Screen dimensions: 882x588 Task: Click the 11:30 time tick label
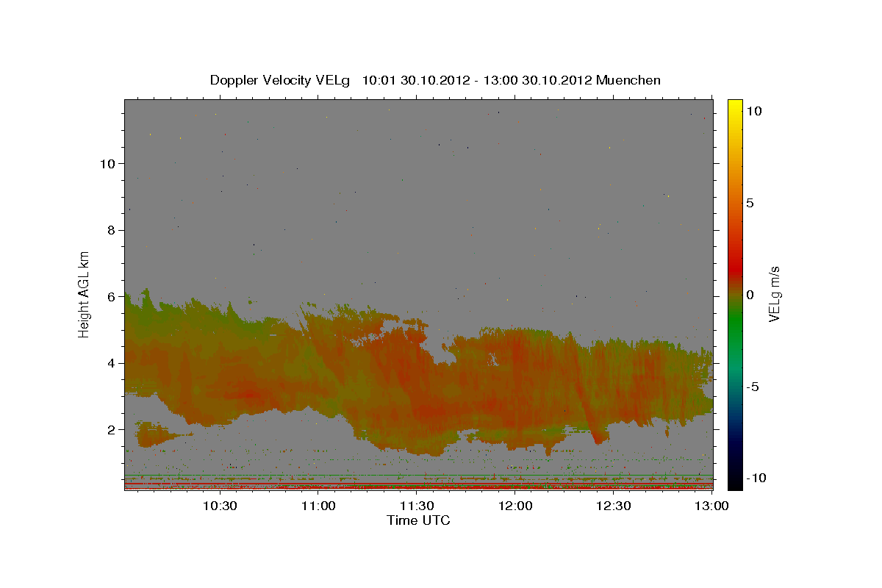pos(417,506)
